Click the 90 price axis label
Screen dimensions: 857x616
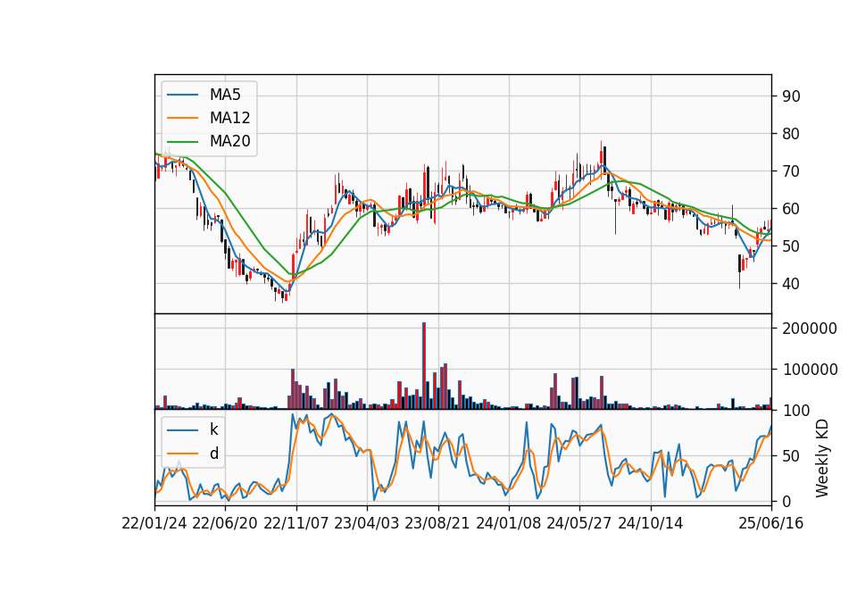[791, 96]
